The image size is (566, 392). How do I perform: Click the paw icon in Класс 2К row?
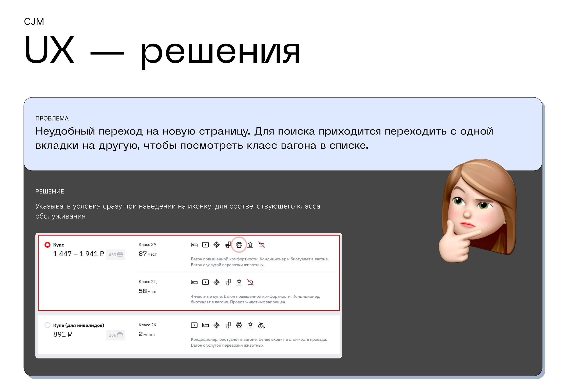(239, 325)
